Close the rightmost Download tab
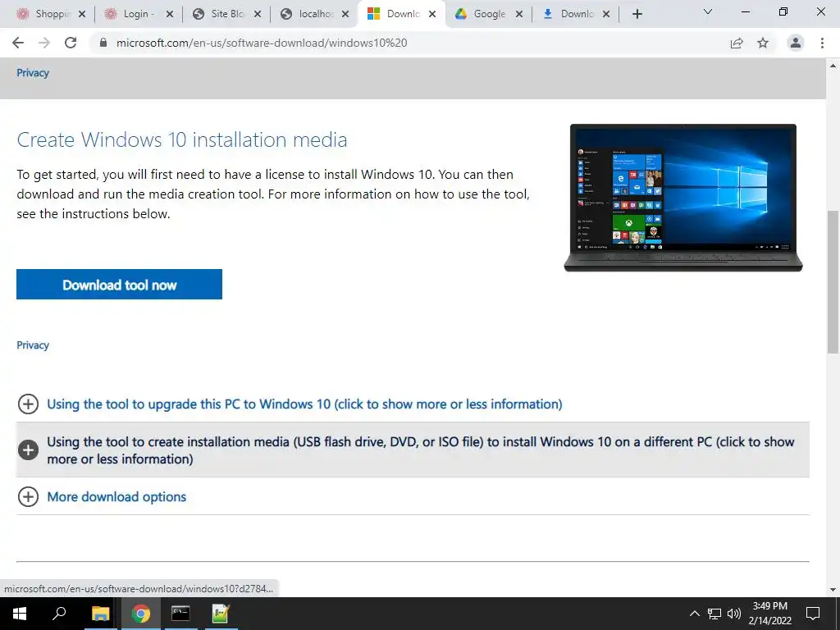 click(606, 15)
